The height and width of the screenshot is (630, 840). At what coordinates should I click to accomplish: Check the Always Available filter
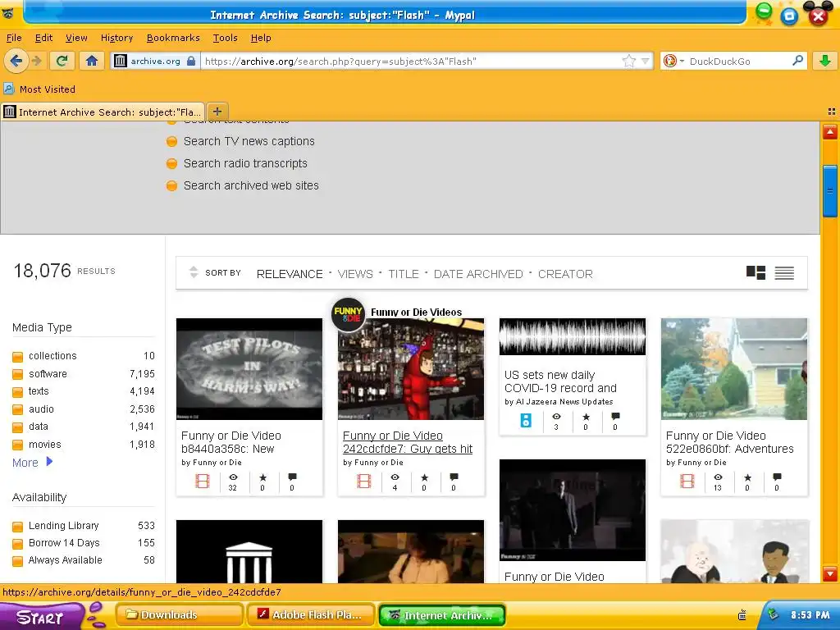[x=18, y=560]
